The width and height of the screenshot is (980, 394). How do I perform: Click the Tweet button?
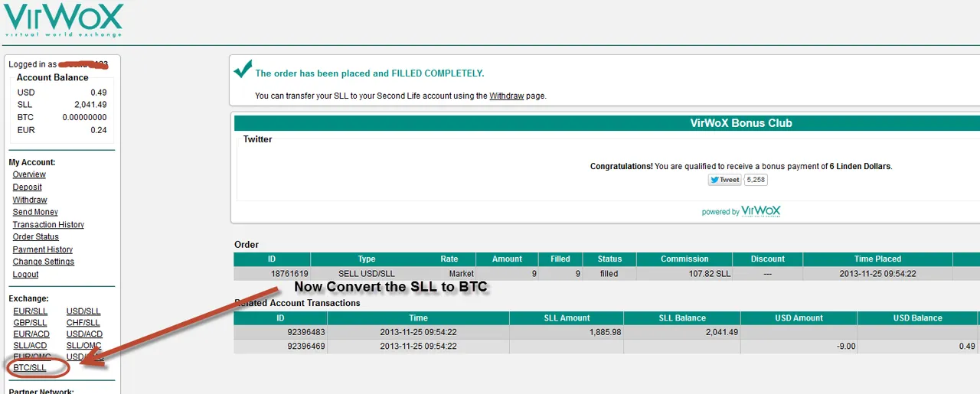tap(724, 180)
